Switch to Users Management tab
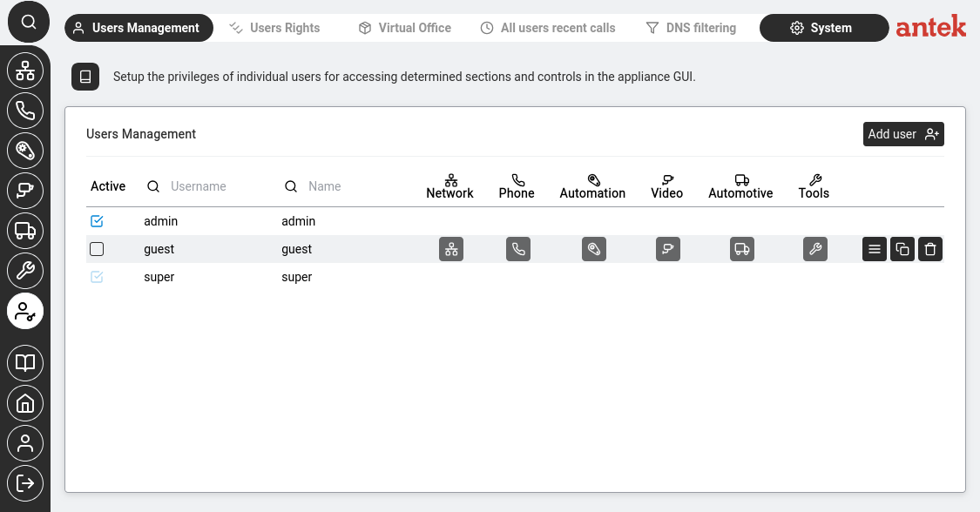980x512 pixels. (x=139, y=28)
